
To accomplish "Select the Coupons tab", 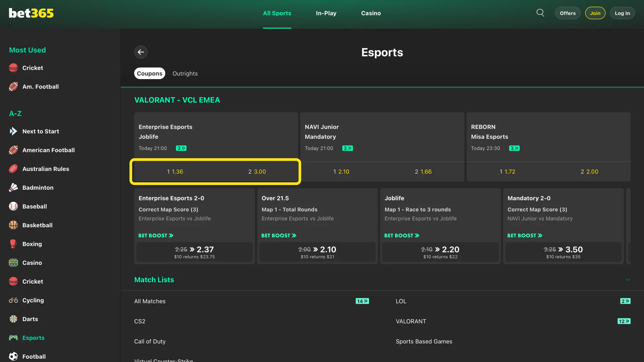I will coord(150,73).
